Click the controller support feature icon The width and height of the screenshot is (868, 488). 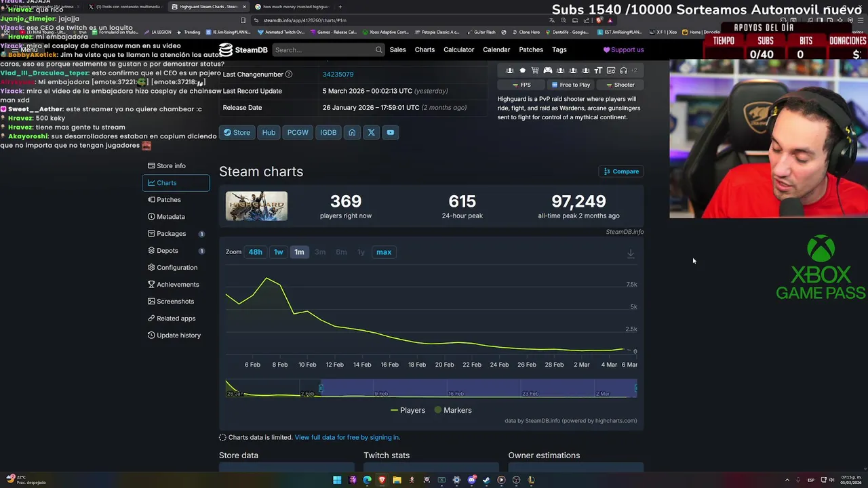pos(547,70)
